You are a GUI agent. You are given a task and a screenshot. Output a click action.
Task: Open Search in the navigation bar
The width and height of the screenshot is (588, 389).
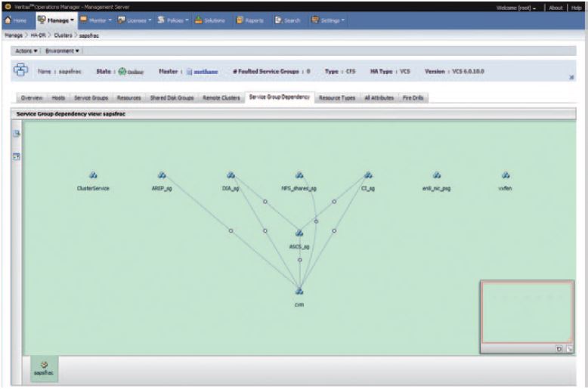click(288, 20)
